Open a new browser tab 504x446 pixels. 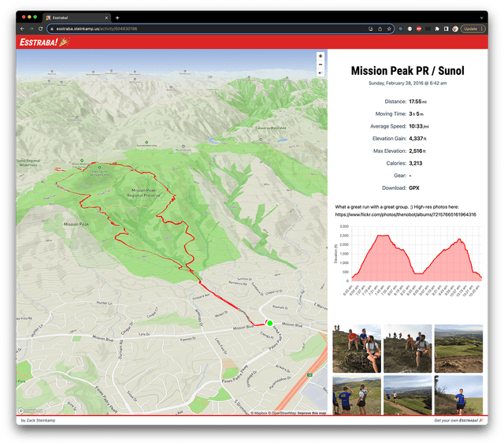pos(117,17)
